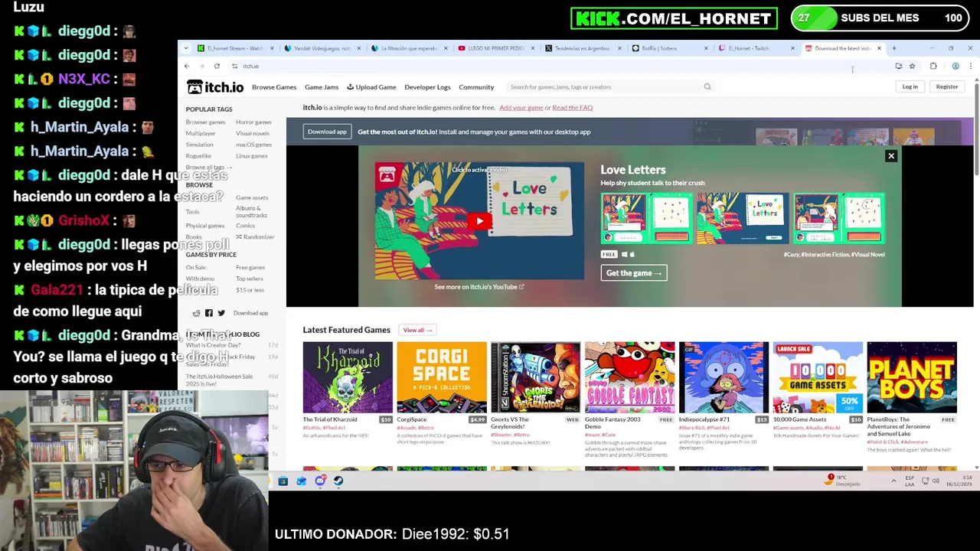Go back with the browser back arrow

click(x=187, y=67)
